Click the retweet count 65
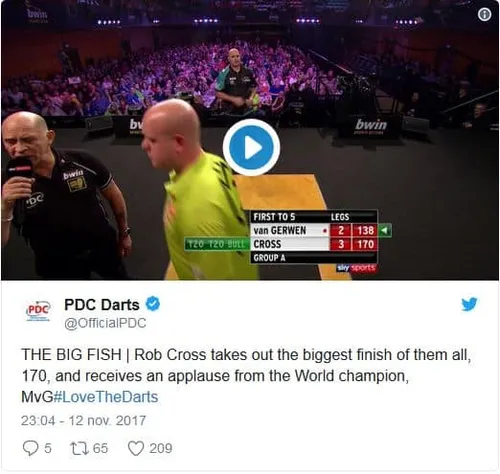This screenshot has height=474, width=500. (100, 448)
